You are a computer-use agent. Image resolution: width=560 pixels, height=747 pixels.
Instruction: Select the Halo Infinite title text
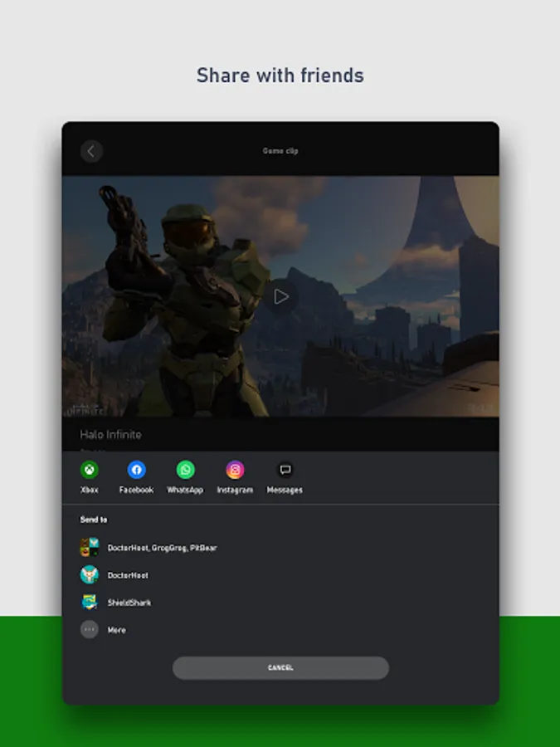tap(110, 434)
